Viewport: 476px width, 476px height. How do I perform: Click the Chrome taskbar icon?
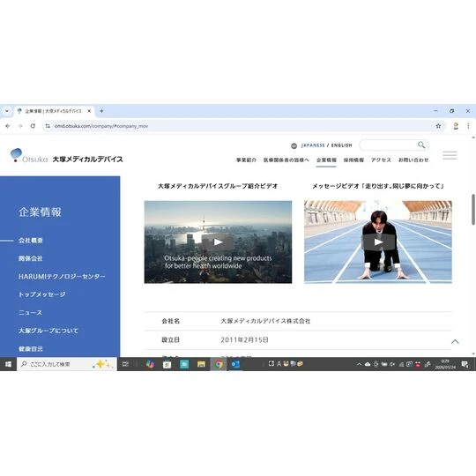(x=219, y=364)
